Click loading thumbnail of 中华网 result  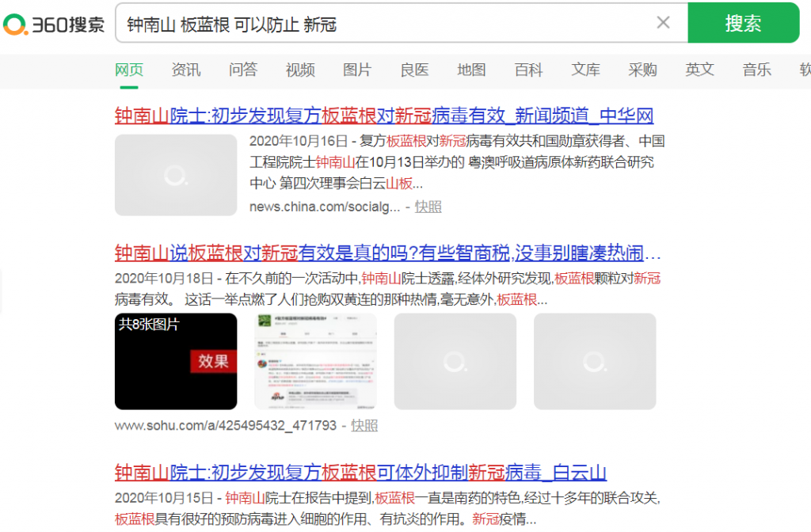(x=176, y=175)
